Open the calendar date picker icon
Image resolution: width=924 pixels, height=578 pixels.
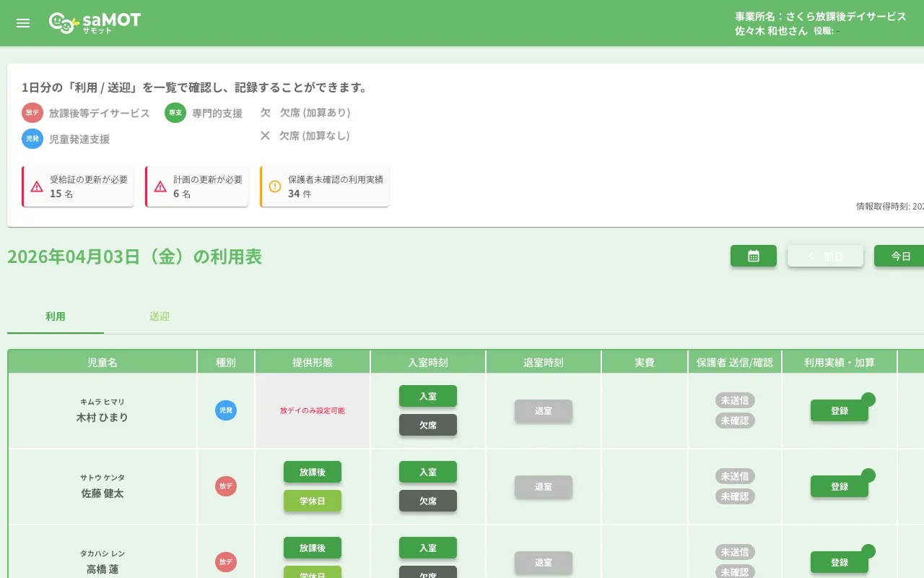pos(753,256)
